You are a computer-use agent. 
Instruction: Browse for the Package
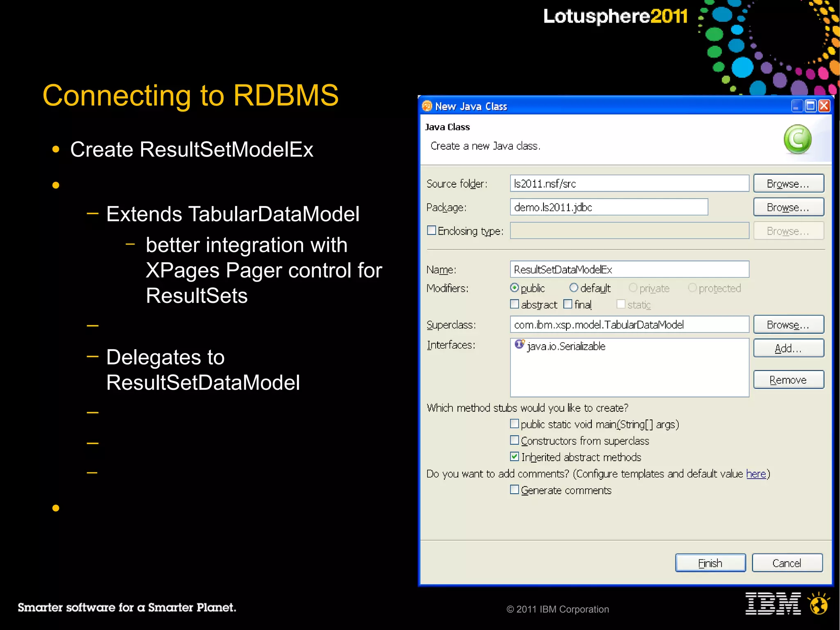click(x=788, y=207)
